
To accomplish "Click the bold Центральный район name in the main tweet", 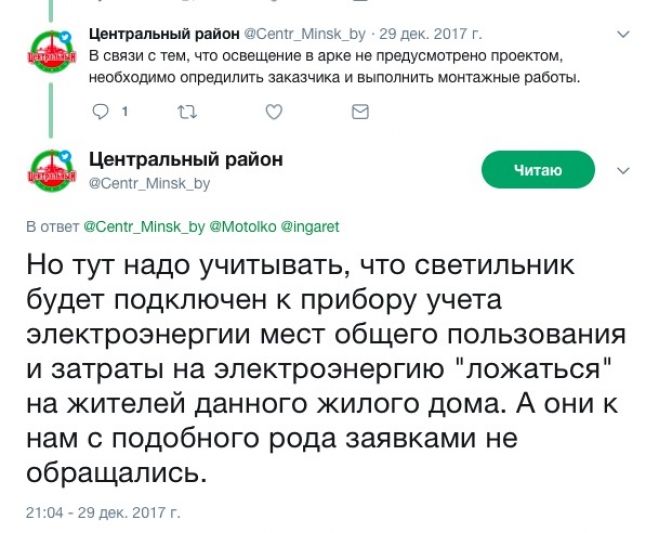I will pos(185,160).
